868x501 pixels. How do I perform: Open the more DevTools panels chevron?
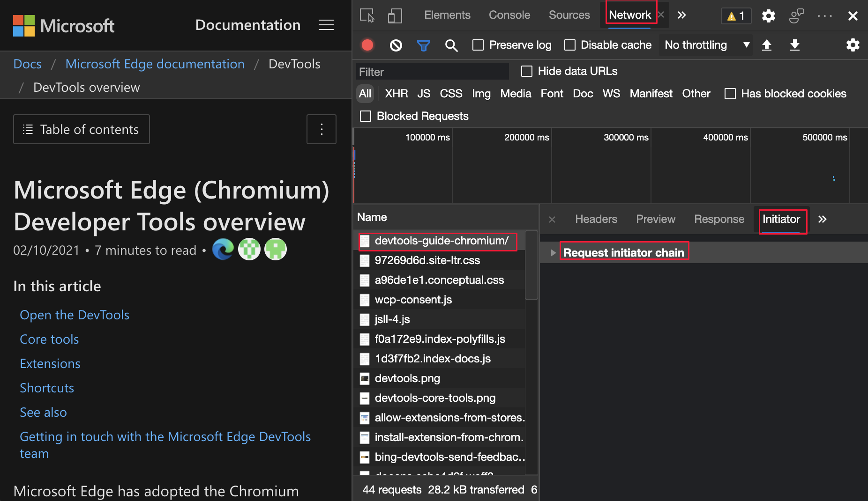click(x=682, y=15)
